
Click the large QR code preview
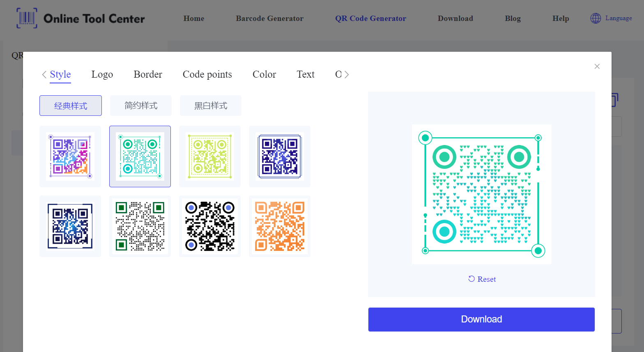[482, 194]
